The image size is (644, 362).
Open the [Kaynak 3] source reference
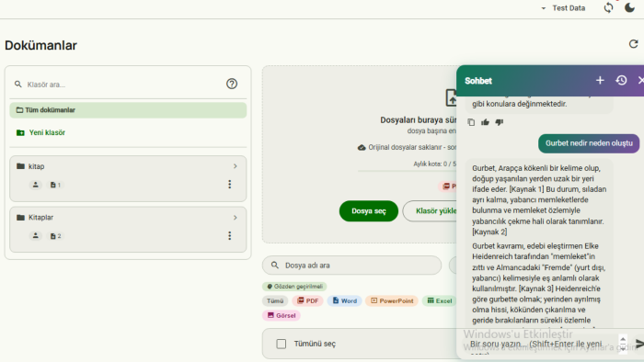click(536, 288)
